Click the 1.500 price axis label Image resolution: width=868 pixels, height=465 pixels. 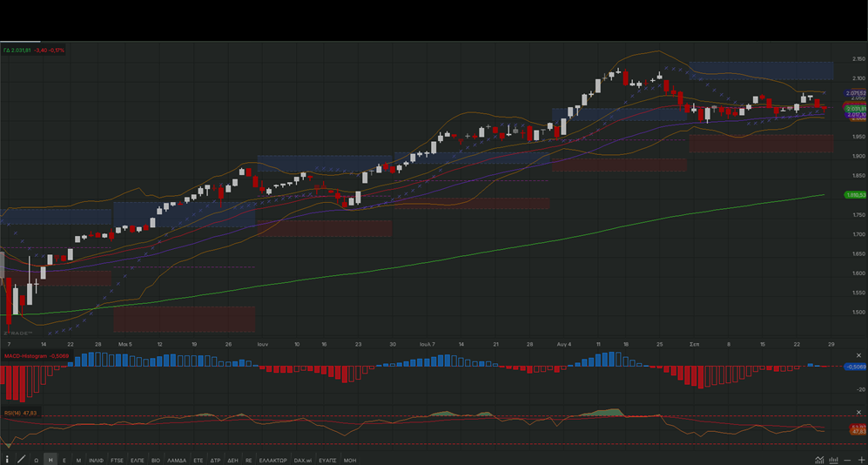click(859, 313)
